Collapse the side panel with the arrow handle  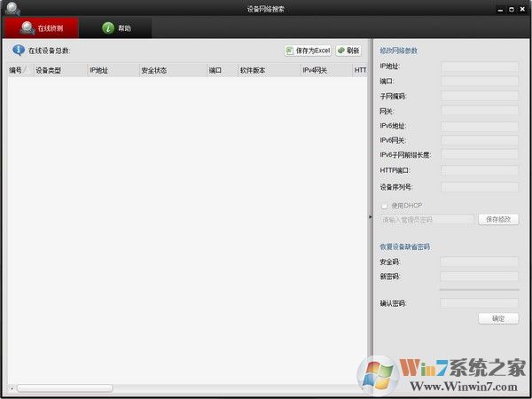pyautogui.click(x=371, y=217)
